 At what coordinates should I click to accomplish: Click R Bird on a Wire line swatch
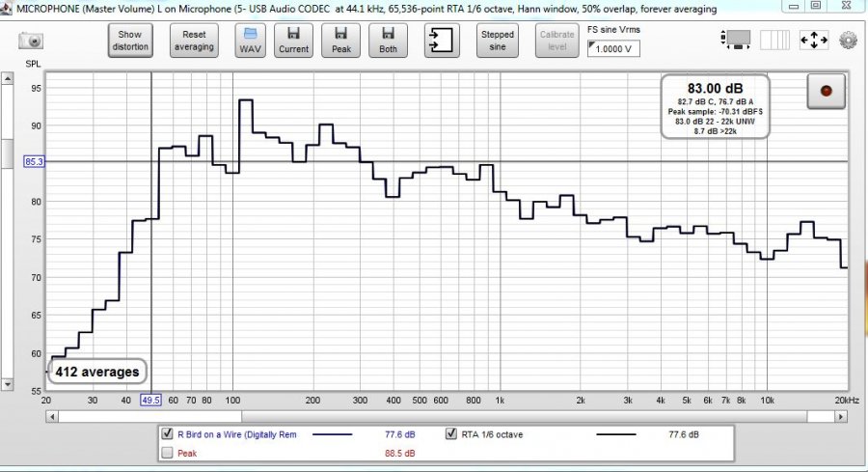332,434
